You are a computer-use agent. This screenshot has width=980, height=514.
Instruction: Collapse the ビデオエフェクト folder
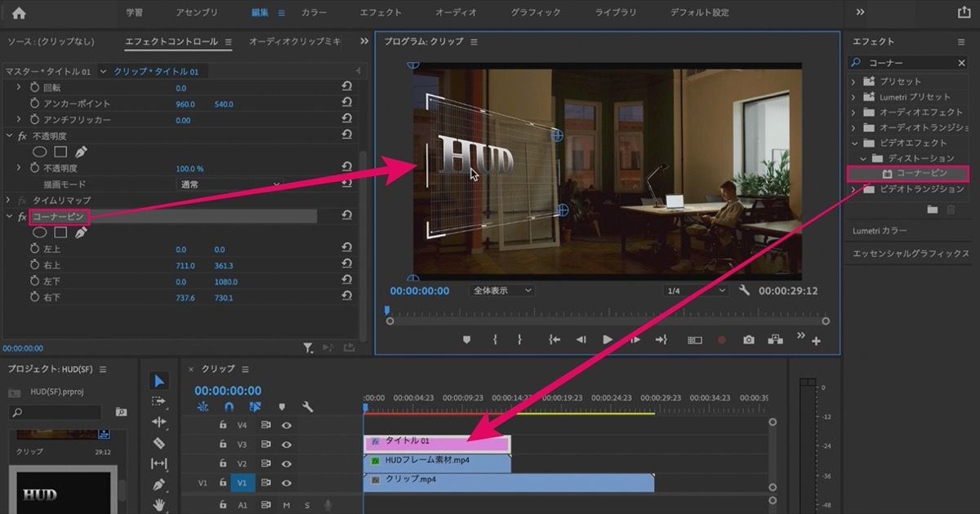[853, 143]
